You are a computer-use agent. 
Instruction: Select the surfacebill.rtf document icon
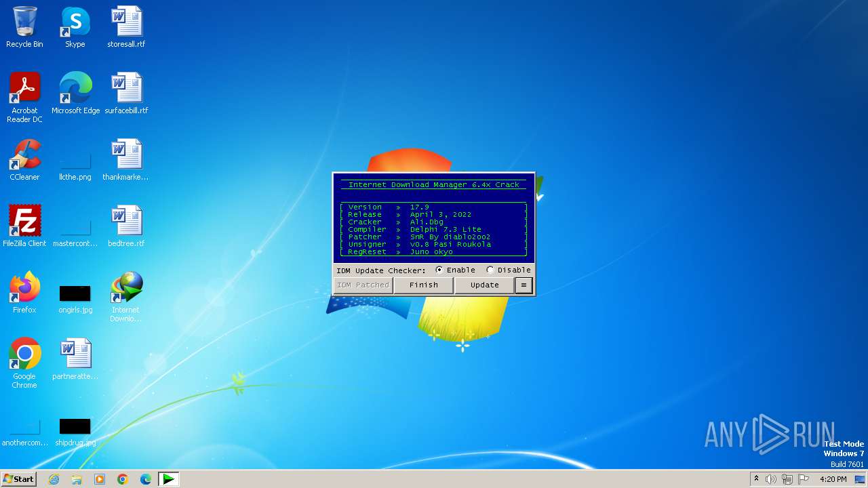pos(126,94)
